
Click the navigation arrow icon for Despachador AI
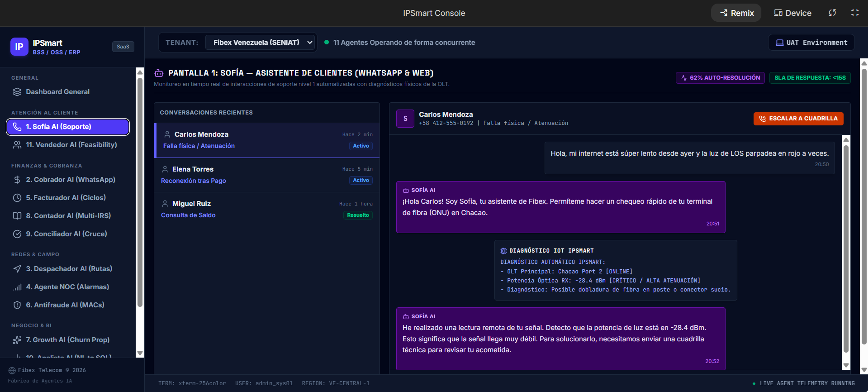(17, 269)
